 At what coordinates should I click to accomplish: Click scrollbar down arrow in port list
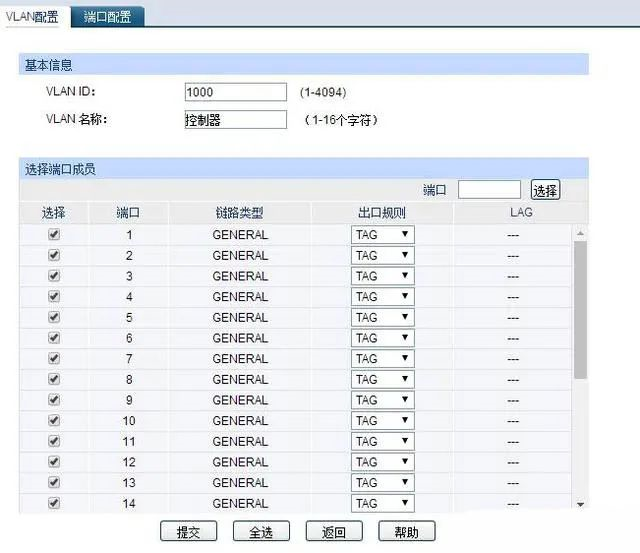click(x=580, y=504)
